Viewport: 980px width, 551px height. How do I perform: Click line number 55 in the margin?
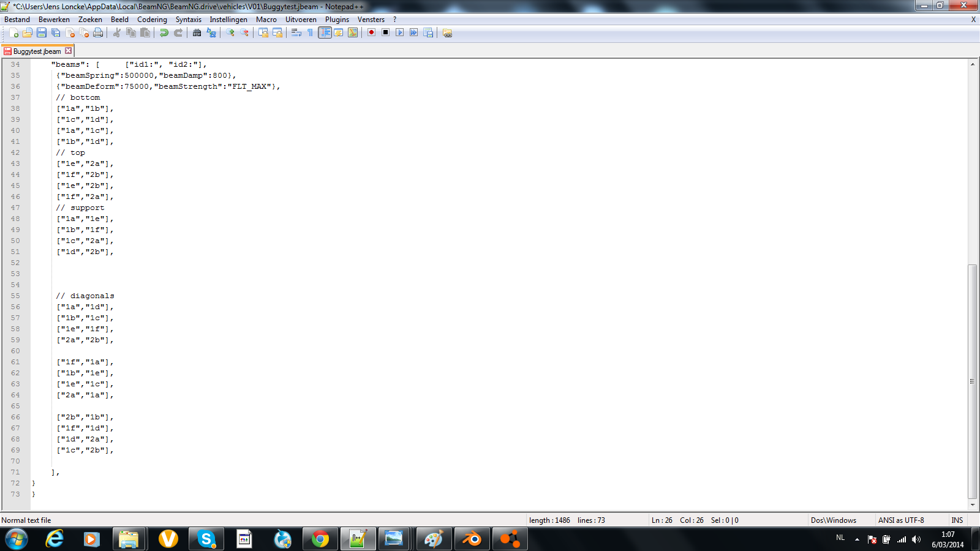tap(15, 296)
